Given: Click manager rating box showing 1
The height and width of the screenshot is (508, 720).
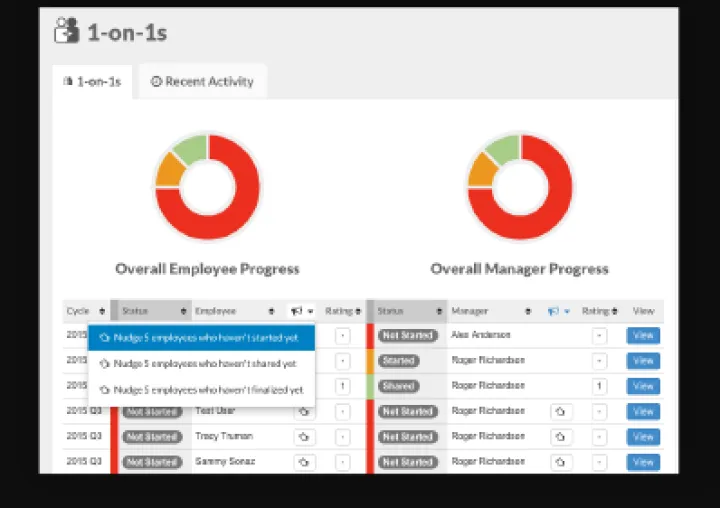Looking at the screenshot, I should [599, 386].
